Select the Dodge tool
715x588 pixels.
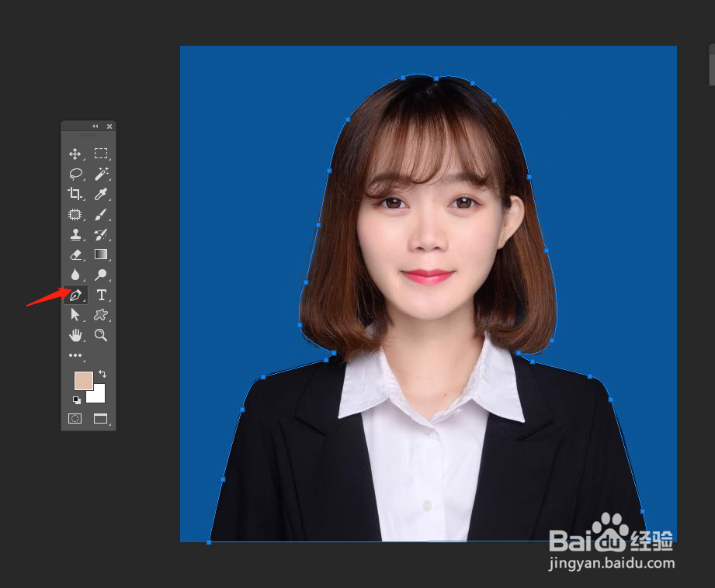tap(101, 275)
